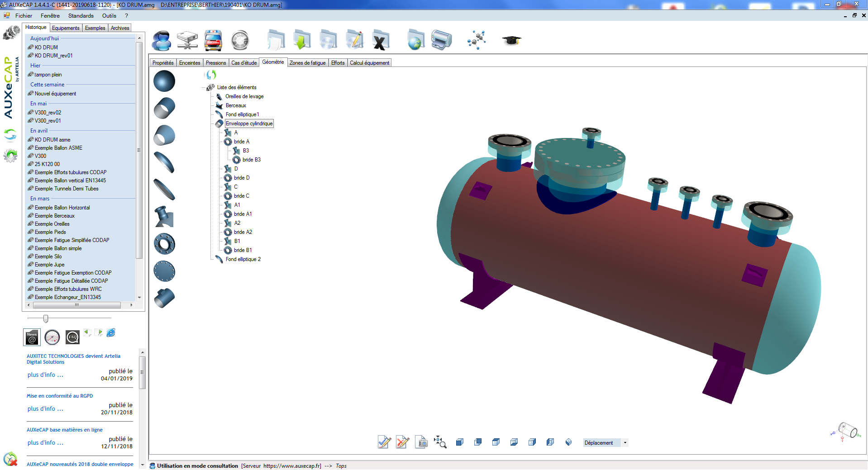
Task: Open AUXeCAP base matières en ligne link
Action: pos(65,430)
